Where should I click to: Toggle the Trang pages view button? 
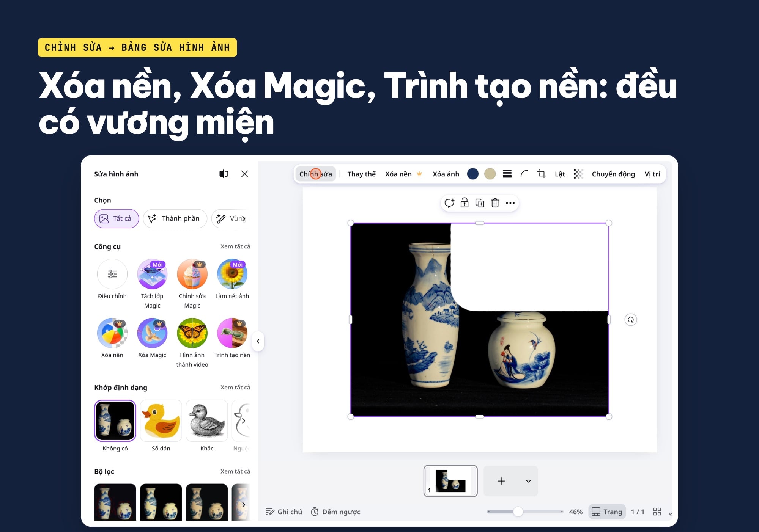click(x=607, y=512)
